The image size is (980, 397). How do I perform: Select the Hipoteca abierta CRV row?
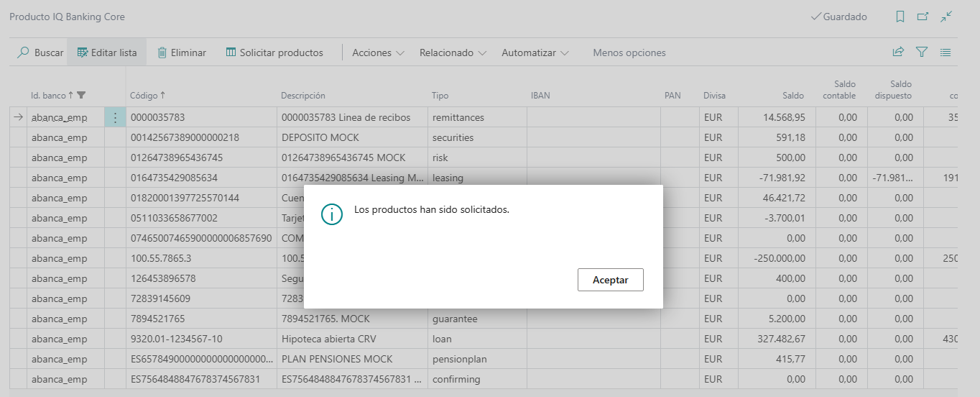coord(328,339)
